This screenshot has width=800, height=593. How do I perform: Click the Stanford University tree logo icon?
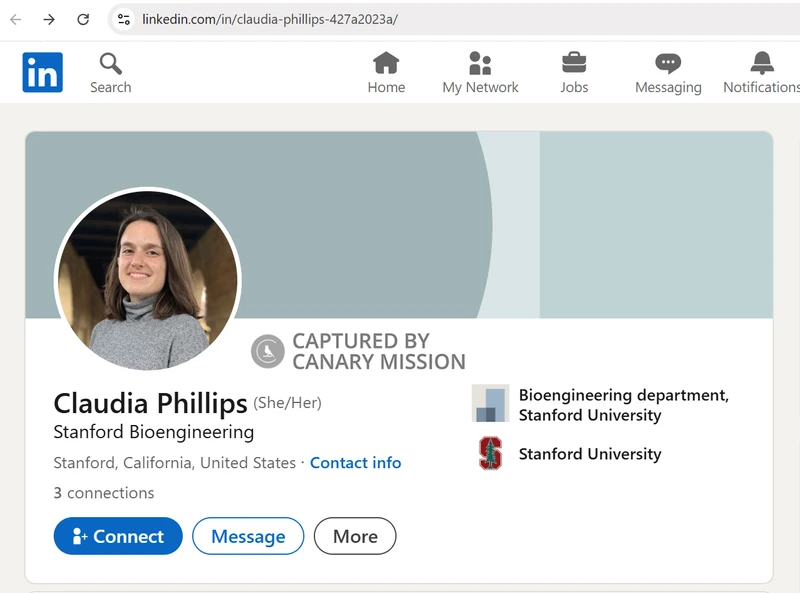(490, 453)
